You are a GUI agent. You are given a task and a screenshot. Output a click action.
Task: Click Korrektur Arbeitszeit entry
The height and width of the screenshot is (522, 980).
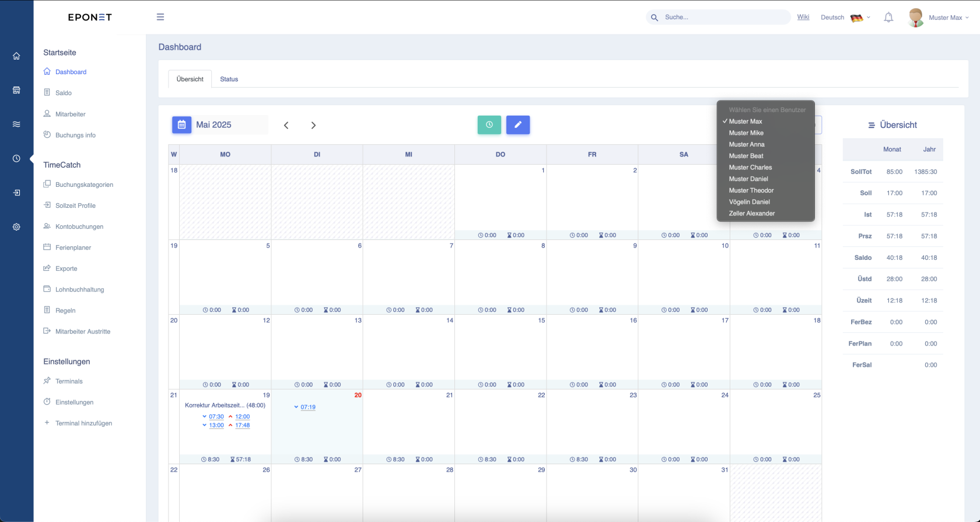[225, 405]
